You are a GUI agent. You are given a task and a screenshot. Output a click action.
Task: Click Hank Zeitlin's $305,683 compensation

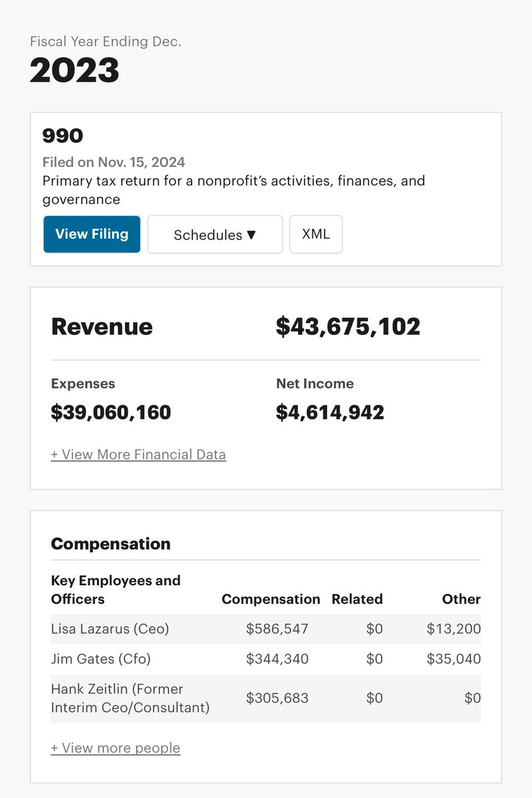[277, 698]
